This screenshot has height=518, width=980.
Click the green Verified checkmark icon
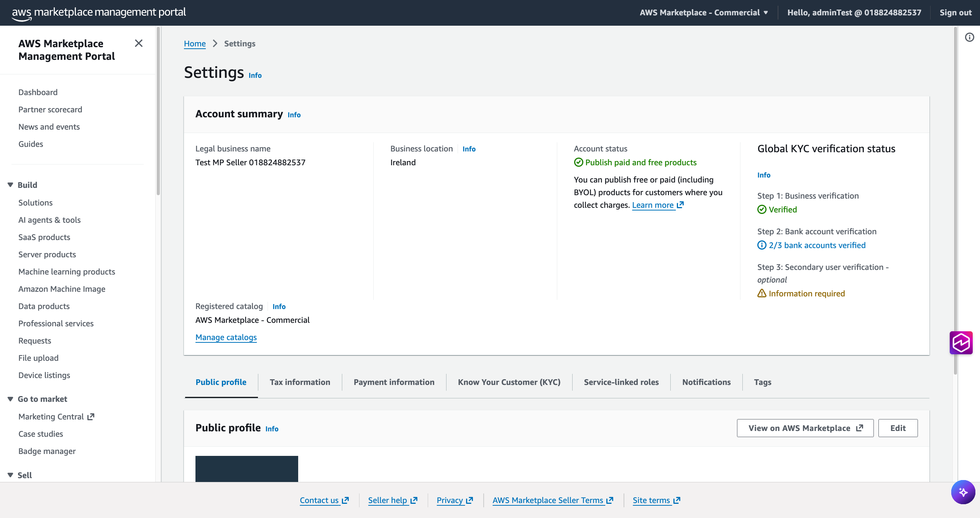762,209
